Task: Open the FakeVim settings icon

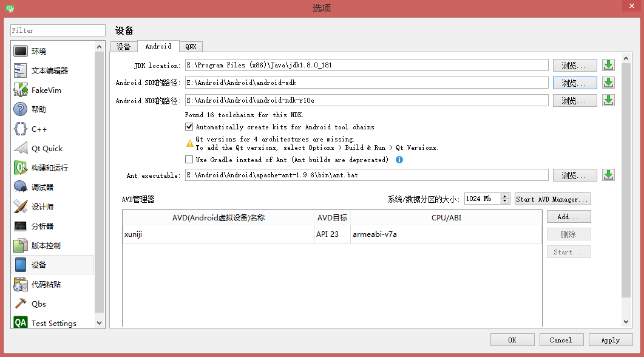Action: (21, 90)
